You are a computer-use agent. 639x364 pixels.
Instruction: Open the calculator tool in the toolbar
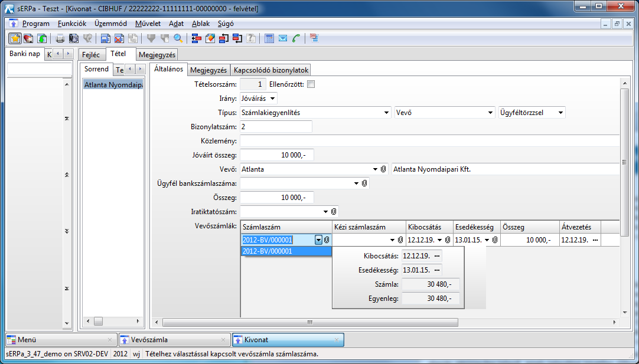(x=269, y=38)
